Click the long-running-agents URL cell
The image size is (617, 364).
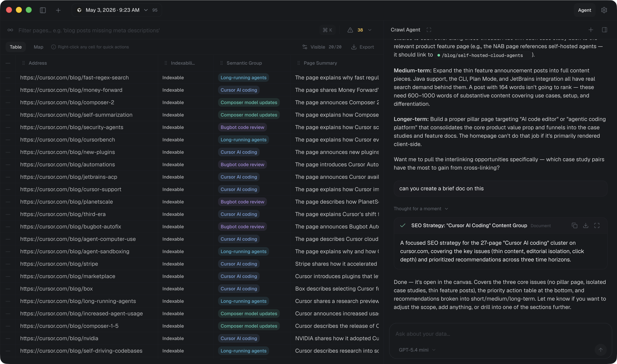coord(78,301)
